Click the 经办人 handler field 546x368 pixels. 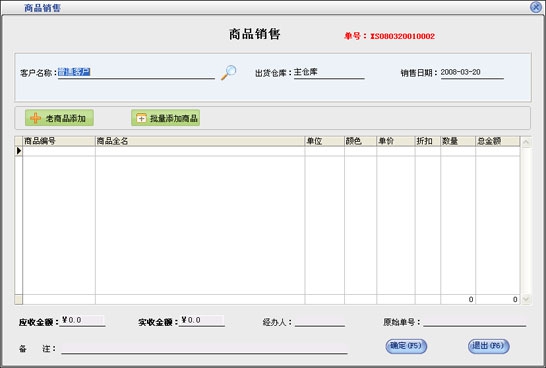(x=320, y=321)
